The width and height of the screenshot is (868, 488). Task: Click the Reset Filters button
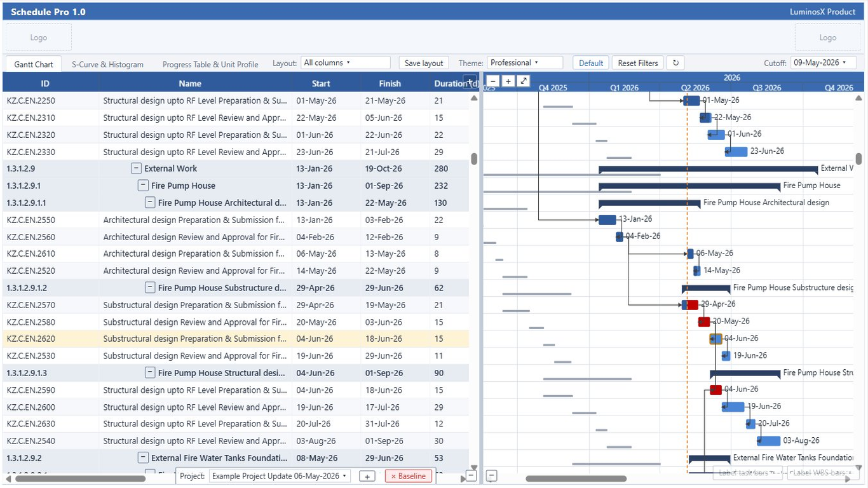point(638,63)
